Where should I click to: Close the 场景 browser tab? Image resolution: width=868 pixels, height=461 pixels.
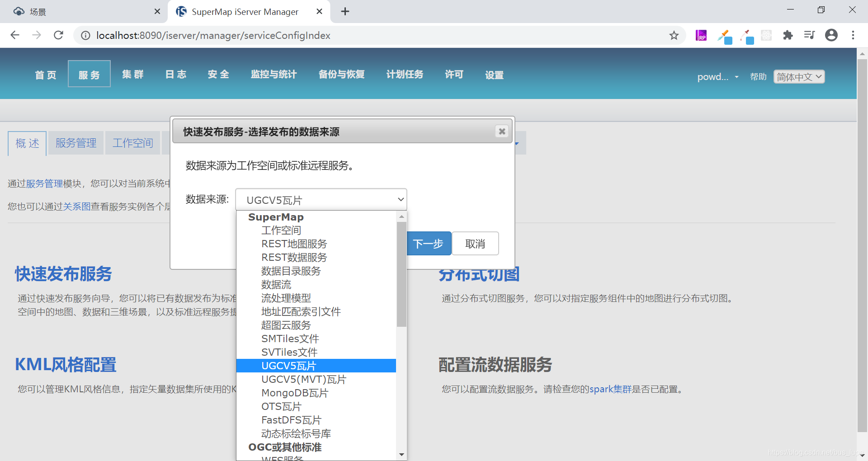(157, 11)
